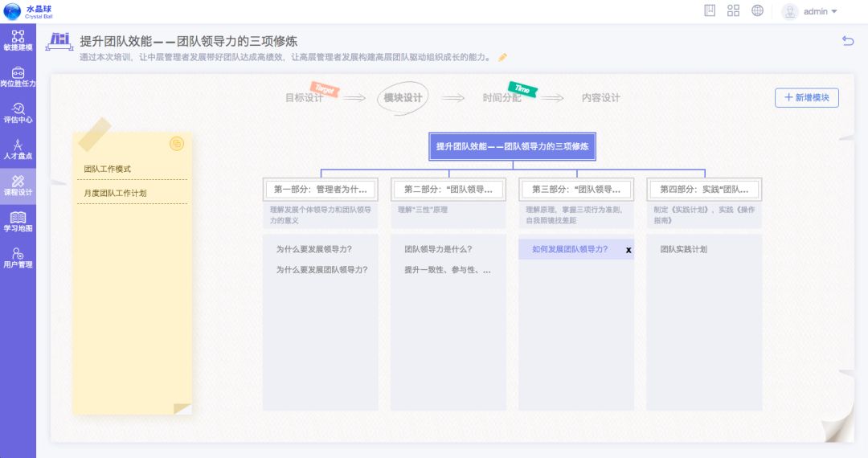Open the four-square grid icon in header
The image size is (868, 458).
(x=733, y=10)
